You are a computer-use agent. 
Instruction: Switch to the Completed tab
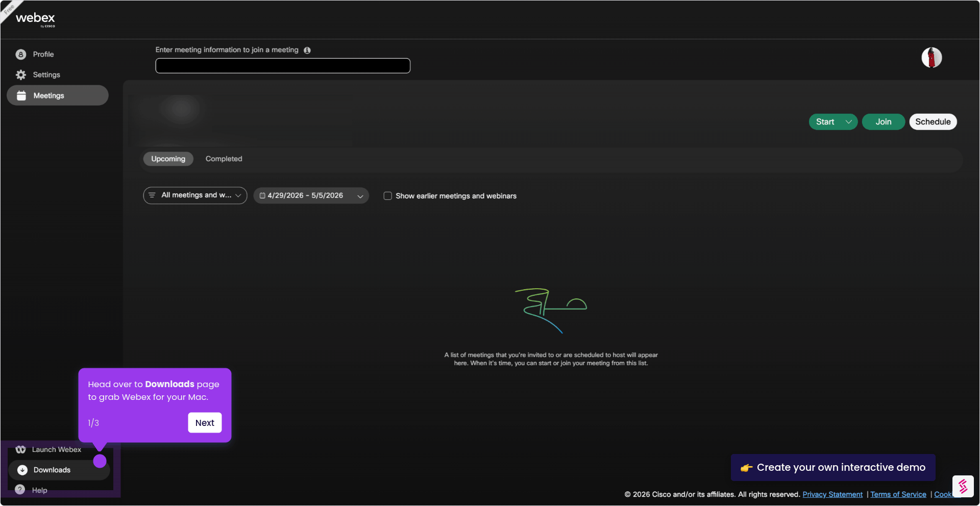coord(224,159)
